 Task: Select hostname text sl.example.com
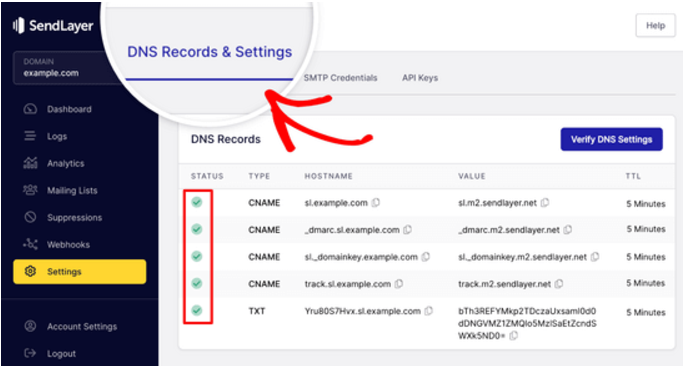pyautogui.click(x=336, y=203)
